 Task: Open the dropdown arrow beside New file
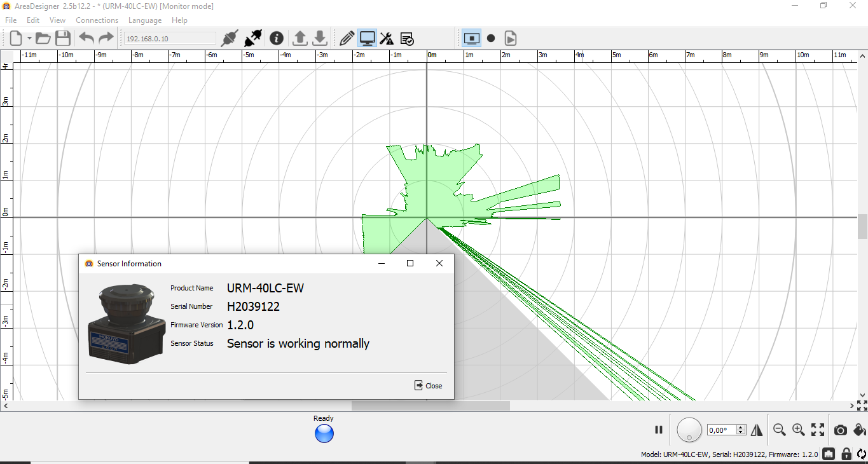[x=29, y=39]
